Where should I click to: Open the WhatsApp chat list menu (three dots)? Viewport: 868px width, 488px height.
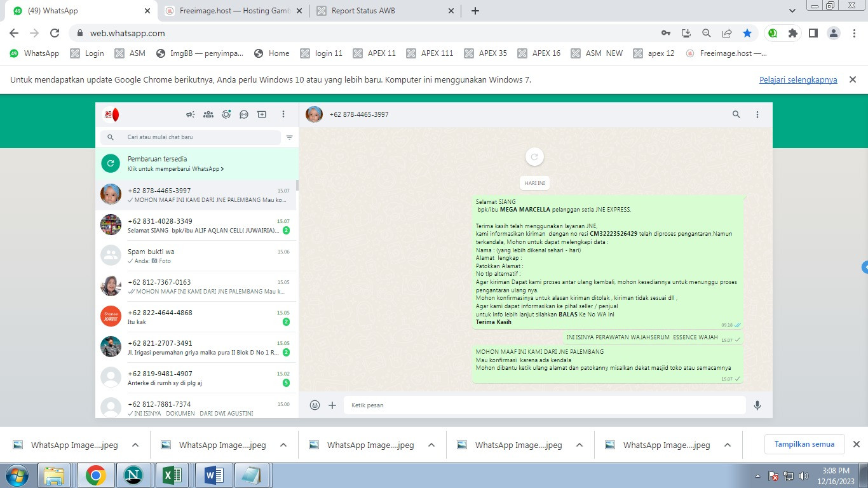point(283,114)
